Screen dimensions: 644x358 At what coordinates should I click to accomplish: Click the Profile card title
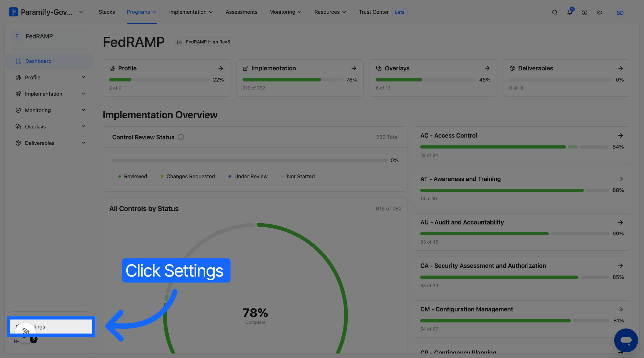pos(127,68)
